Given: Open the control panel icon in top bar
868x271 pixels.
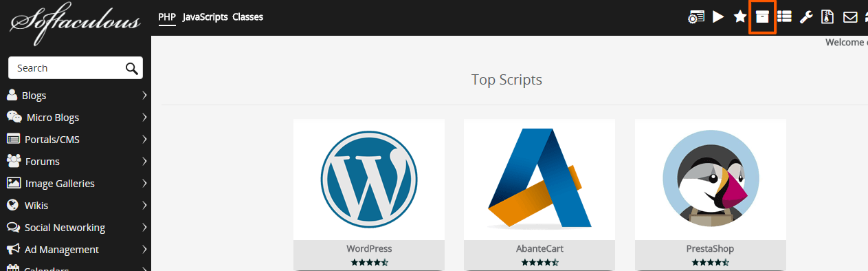Looking at the screenshot, I should [x=696, y=17].
